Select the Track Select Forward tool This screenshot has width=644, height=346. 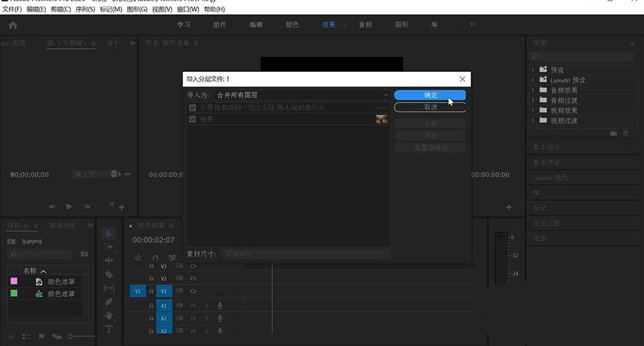click(109, 248)
